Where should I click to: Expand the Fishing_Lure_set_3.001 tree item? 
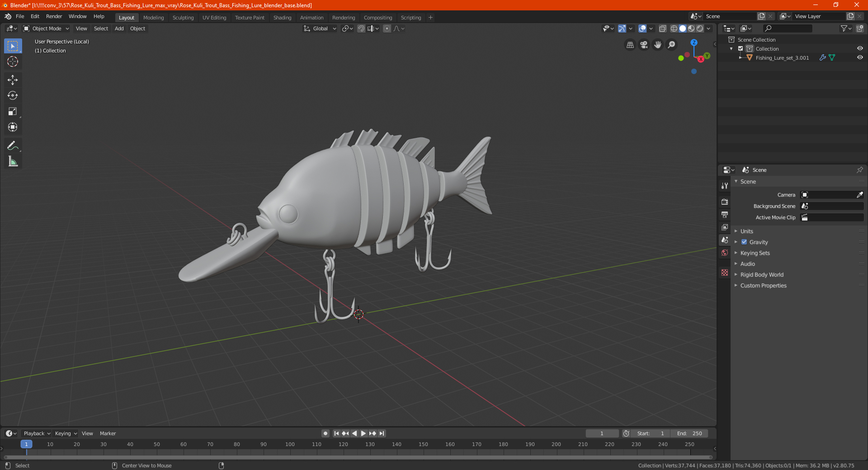[x=740, y=57]
